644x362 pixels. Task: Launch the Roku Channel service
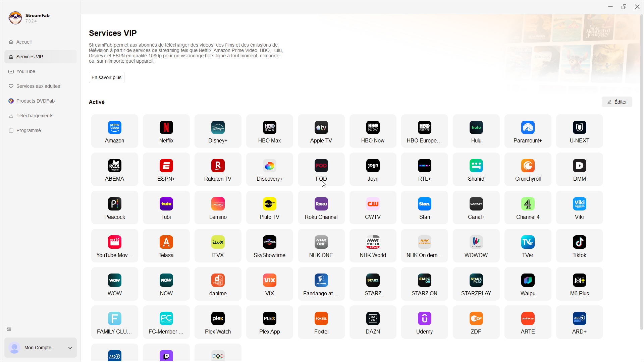[x=321, y=207]
